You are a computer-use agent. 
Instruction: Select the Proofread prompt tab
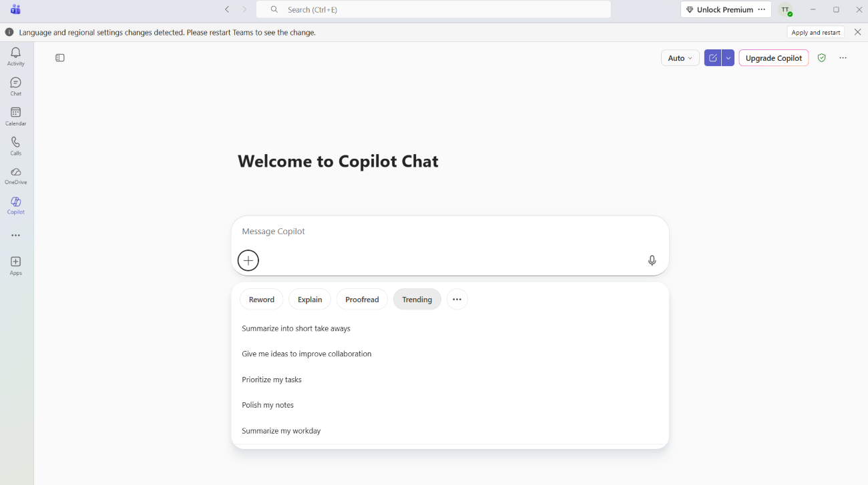(x=362, y=300)
